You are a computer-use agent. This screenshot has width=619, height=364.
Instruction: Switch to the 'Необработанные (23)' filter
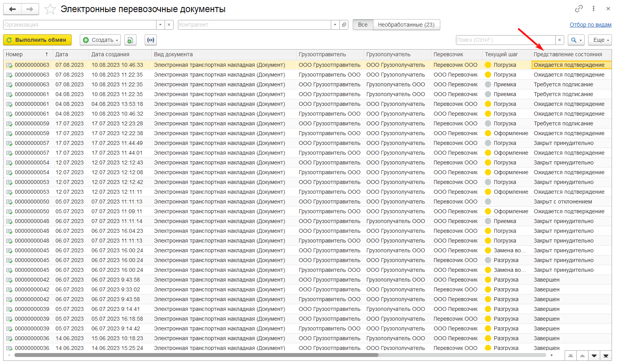(x=406, y=25)
